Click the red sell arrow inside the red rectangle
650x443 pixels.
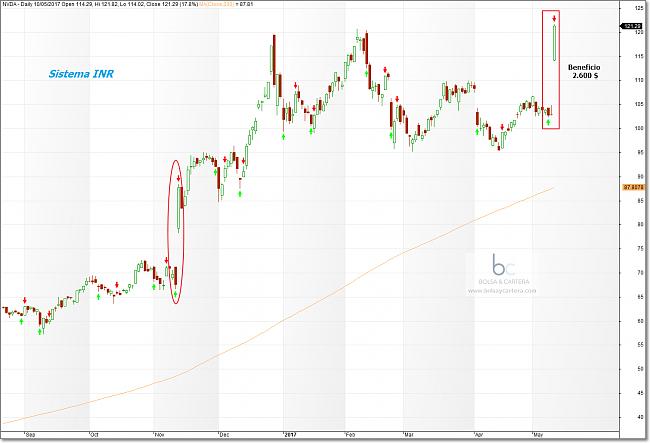pyautogui.click(x=554, y=17)
